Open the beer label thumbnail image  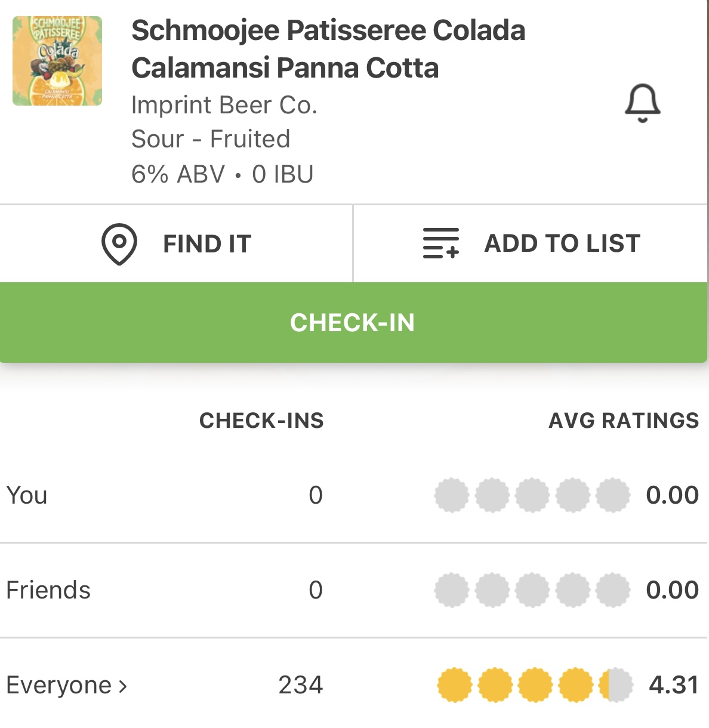[x=57, y=61]
